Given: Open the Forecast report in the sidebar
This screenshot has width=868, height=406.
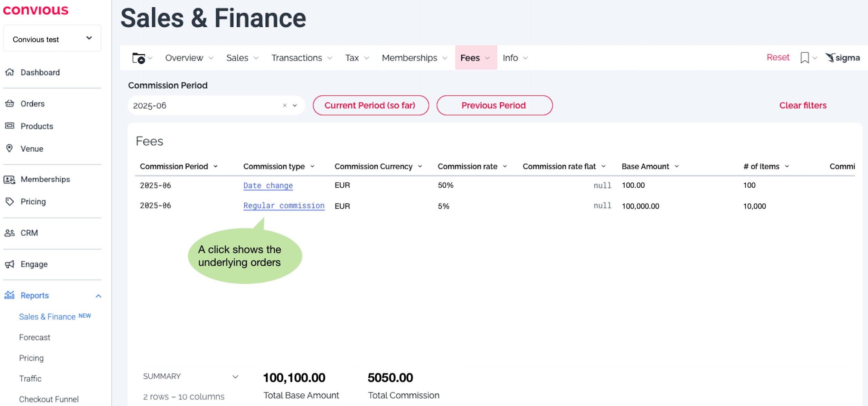Looking at the screenshot, I should pyautogui.click(x=35, y=337).
